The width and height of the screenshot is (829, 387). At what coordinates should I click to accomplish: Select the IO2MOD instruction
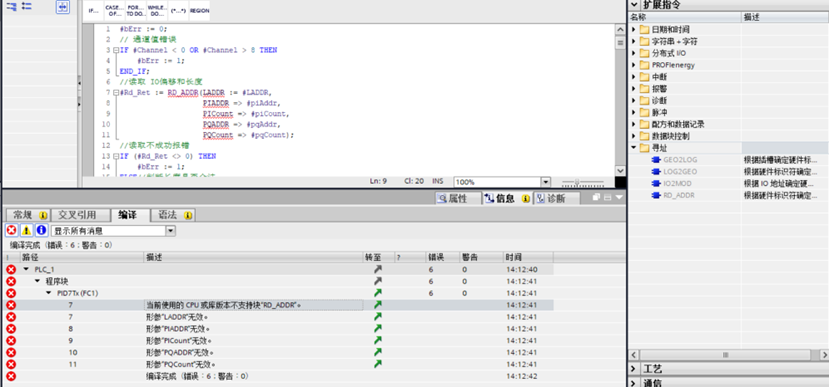click(677, 183)
